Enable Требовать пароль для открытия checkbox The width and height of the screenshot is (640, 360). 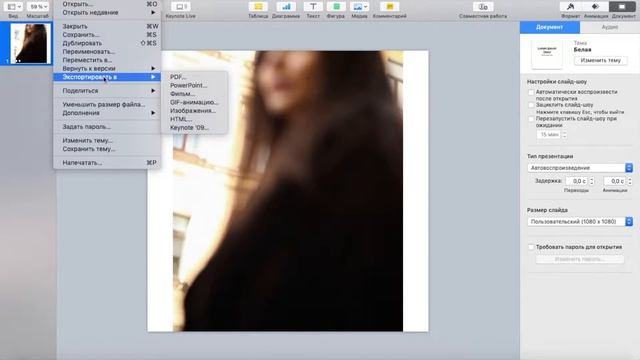pyautogui.click(x=531, y=247)
